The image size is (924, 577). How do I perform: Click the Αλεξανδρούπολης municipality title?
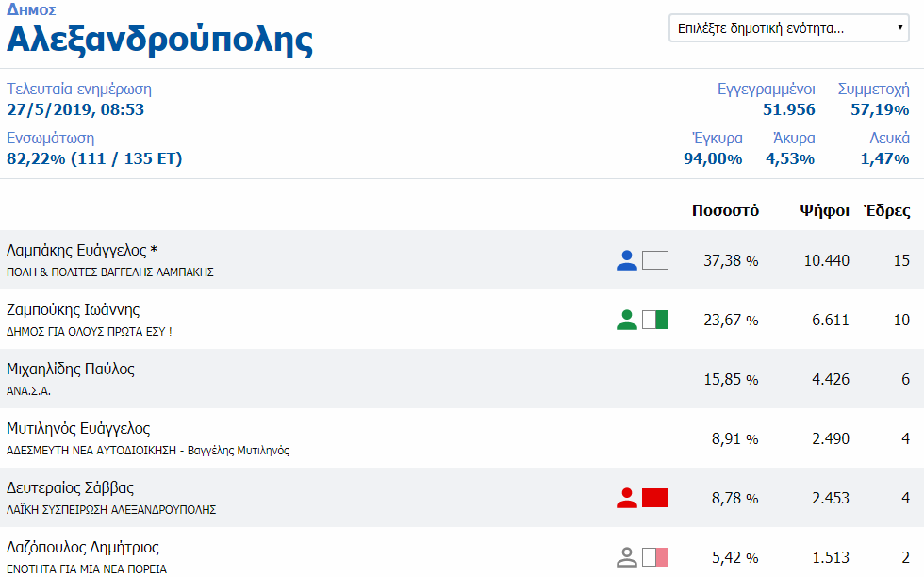(160, 41)
